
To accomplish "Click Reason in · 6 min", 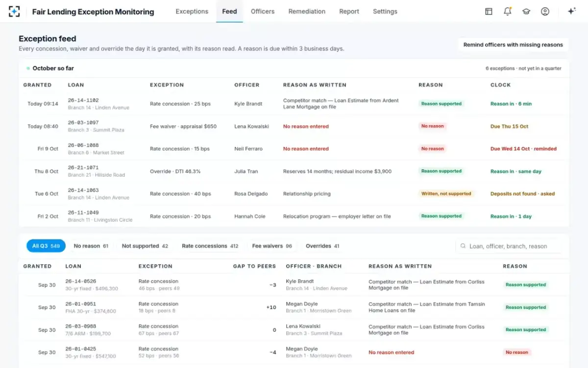I will tap(511, 104).
